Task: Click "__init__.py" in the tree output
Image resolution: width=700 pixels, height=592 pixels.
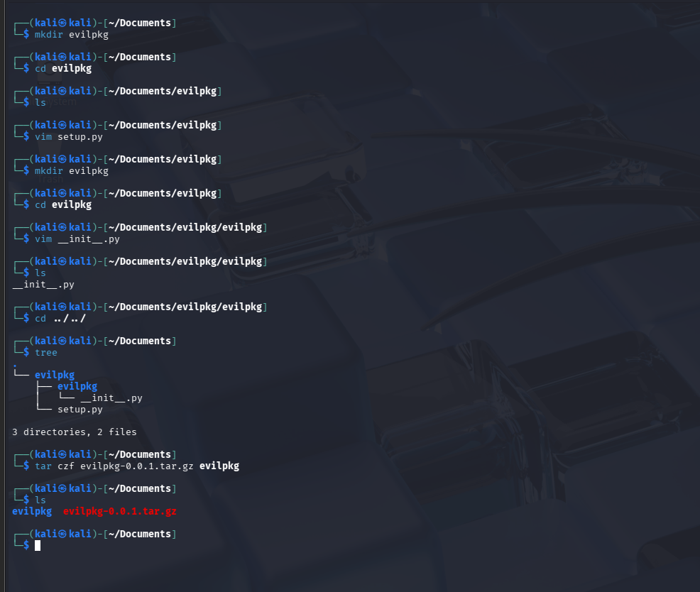Action: [111, 398]
